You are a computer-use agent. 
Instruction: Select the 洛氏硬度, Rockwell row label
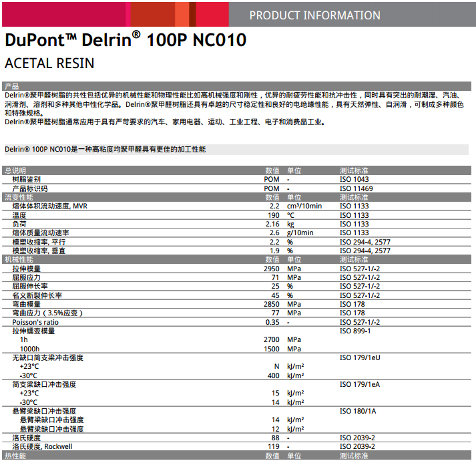click(42, 446)
